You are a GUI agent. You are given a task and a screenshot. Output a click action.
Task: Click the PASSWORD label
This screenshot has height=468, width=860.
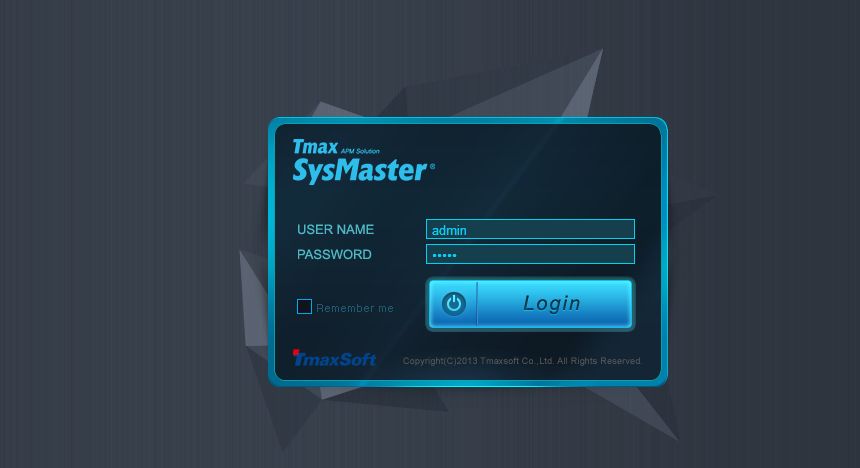[334, 255]
